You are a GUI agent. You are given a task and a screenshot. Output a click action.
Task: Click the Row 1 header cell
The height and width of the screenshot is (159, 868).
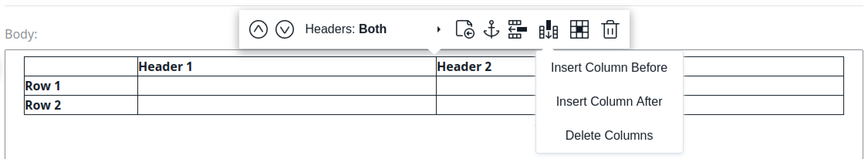tap(81, 86)
